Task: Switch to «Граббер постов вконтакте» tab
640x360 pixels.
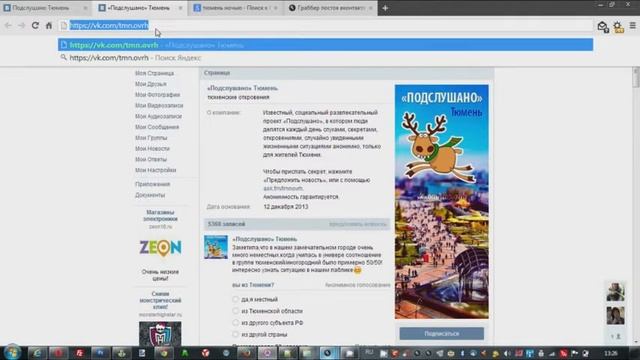Action: [330, 8]
